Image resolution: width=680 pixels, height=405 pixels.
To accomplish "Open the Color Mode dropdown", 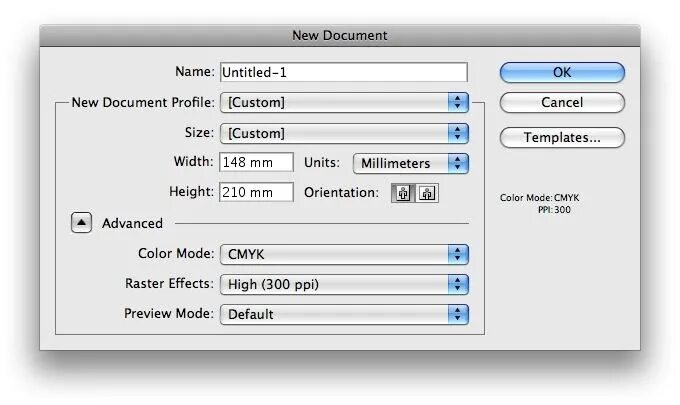I will (344, 254).
